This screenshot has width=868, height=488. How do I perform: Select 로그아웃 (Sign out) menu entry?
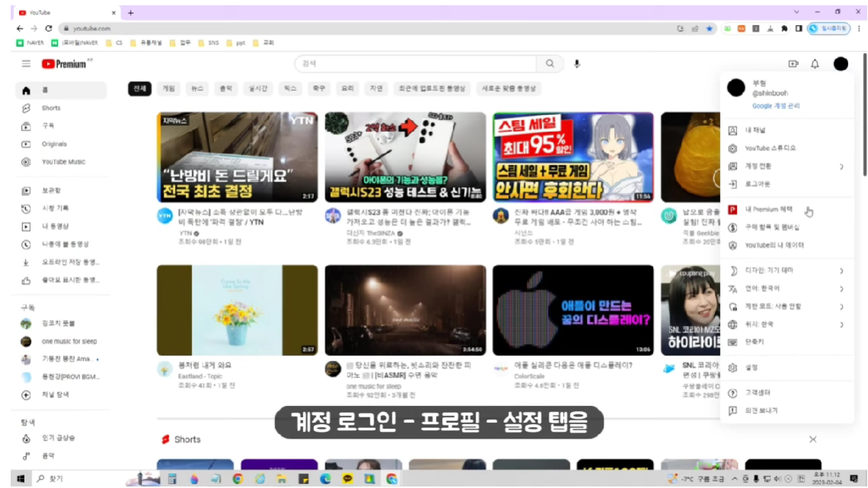tap(757, 184)
